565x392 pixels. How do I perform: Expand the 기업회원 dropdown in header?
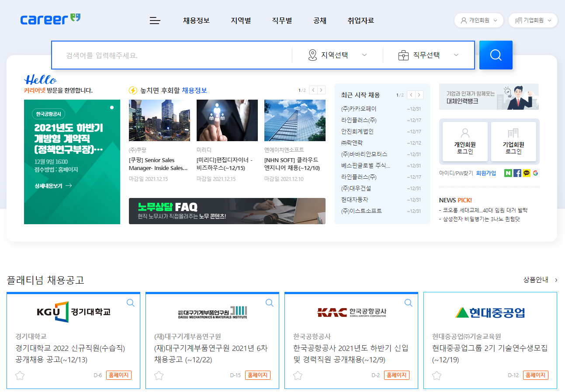(x=533, y=20)
